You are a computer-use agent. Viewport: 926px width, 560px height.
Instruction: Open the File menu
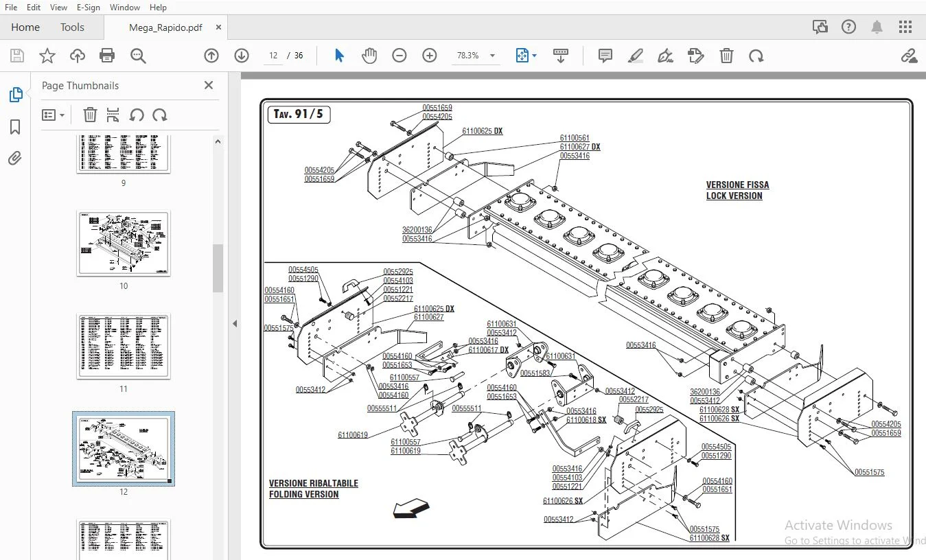(x=11, y=7)
